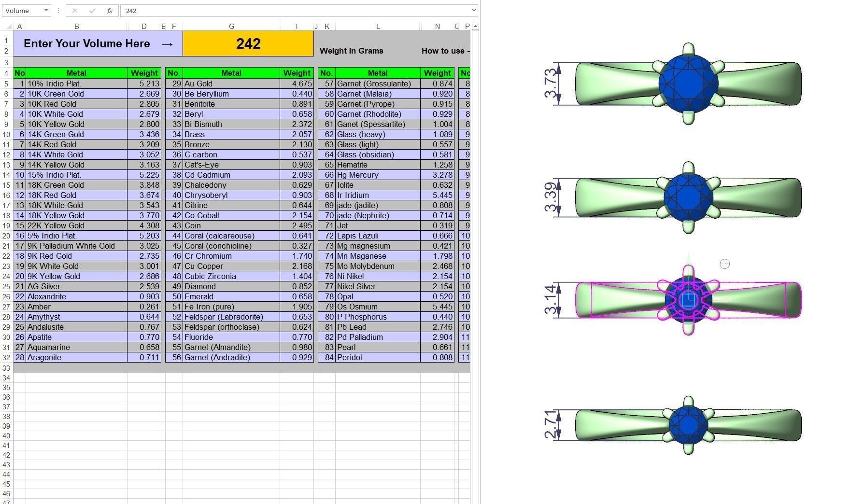Select the 'Hg Mercury' cell
This screenshot has height=504, width=865.
[x=378, y=175]
